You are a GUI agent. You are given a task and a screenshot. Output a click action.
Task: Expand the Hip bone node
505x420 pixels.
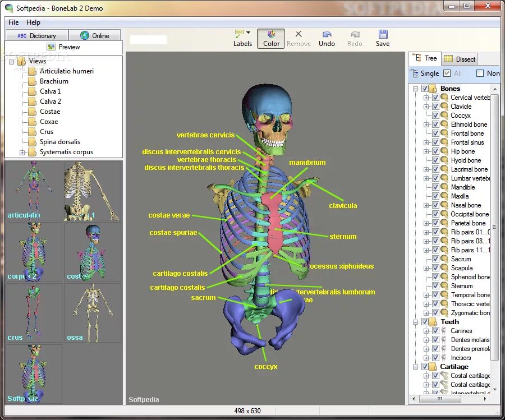(426, 151)
